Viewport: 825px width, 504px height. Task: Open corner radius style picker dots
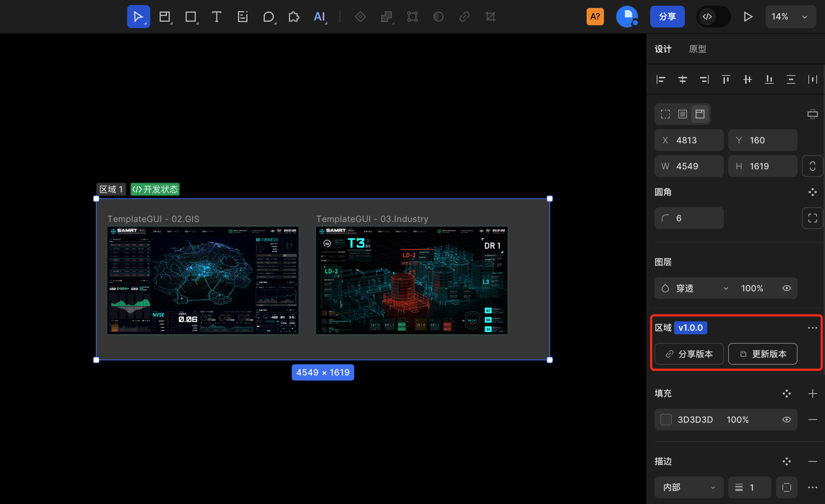click(813, 192)
